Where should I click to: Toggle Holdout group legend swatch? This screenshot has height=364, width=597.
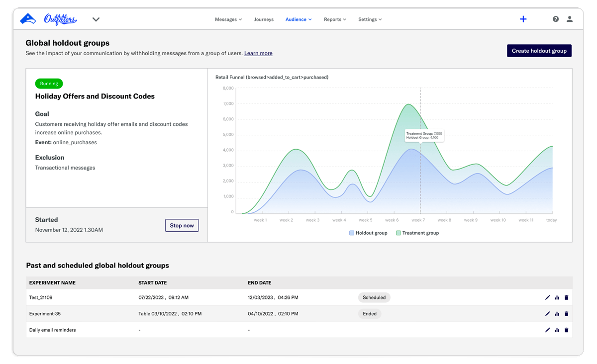[352, 233]
